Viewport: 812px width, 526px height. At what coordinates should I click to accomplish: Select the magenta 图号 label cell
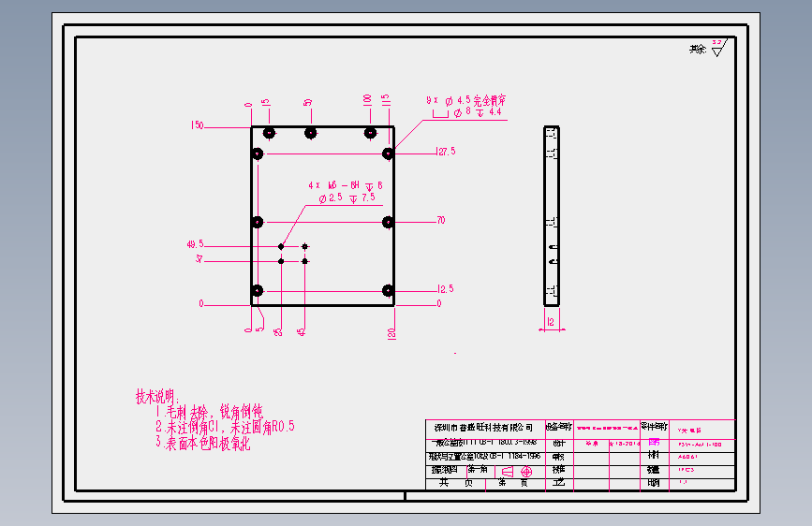pyautogui.click(x=654, y=442)
